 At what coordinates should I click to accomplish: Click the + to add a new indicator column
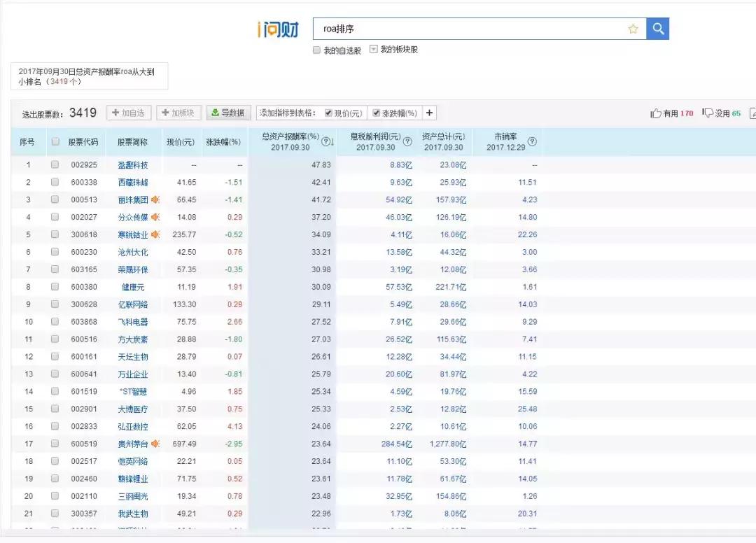coord(429,112)
